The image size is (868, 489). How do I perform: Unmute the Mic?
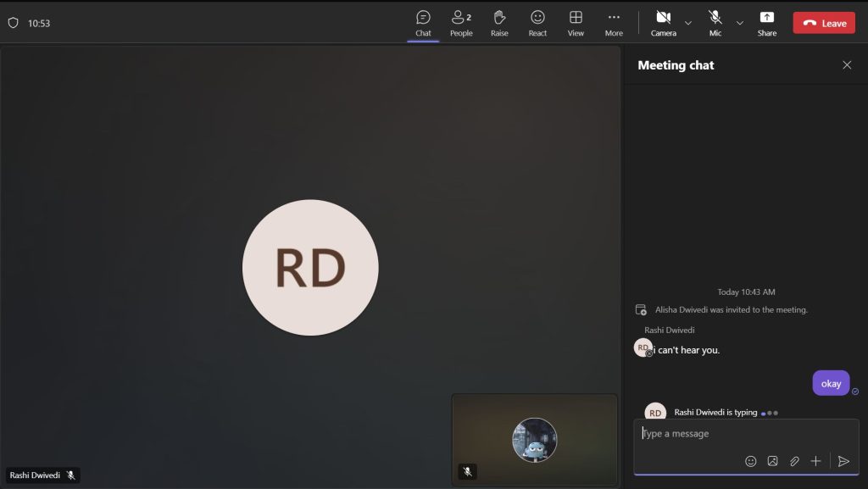[x=715, y=23]
